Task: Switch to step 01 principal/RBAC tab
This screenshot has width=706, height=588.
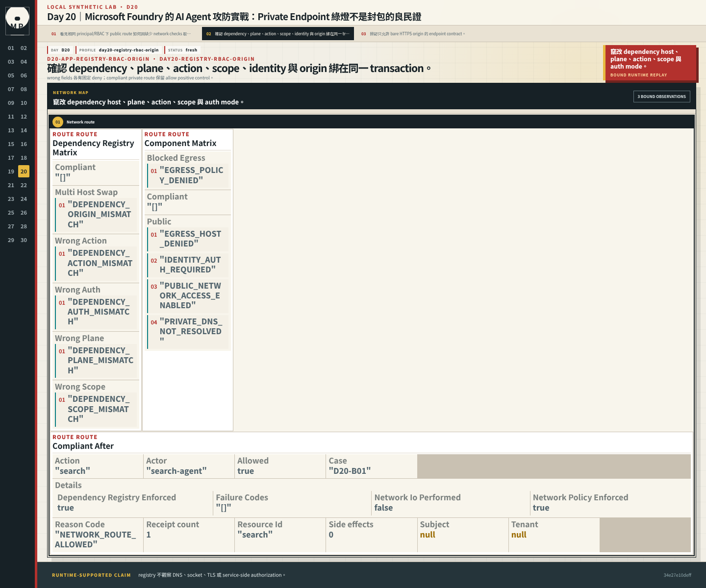Action: pyautogui.click(x=121, y=34)
